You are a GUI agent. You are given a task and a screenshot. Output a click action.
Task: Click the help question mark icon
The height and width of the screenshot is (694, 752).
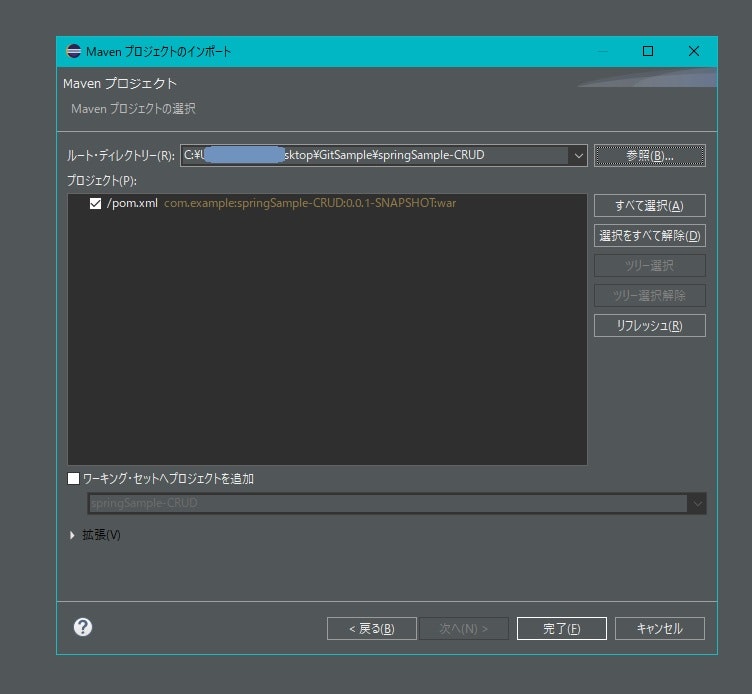click(x=83, y=627)
